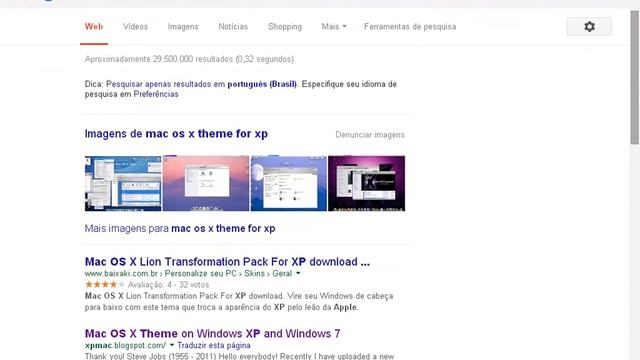Open the purple galaxy desktop thumbnail
Image resolution: width=640 pixels, height=360 pixels.
[x=367, y=183]
